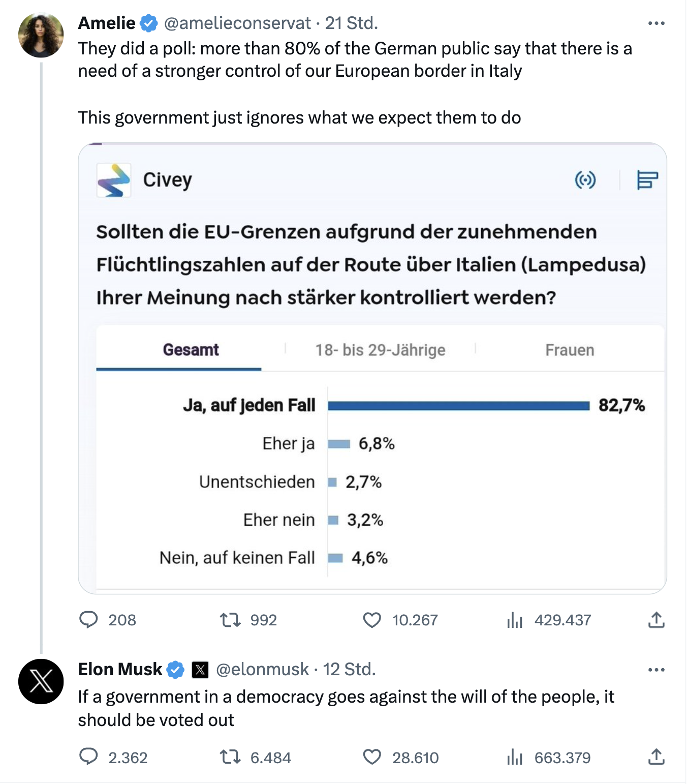Open more options for Amelie's tweet
688x784 pixels.
(x=656, y=23)
